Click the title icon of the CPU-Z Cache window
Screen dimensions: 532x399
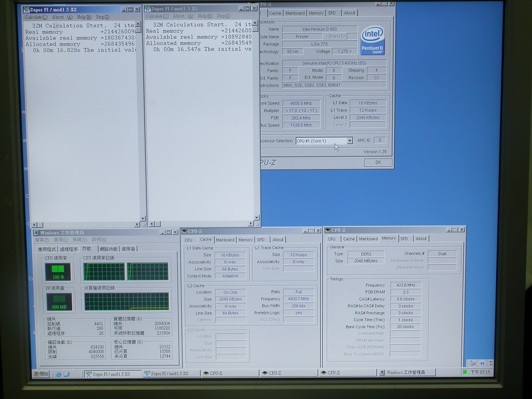[184, 231]
